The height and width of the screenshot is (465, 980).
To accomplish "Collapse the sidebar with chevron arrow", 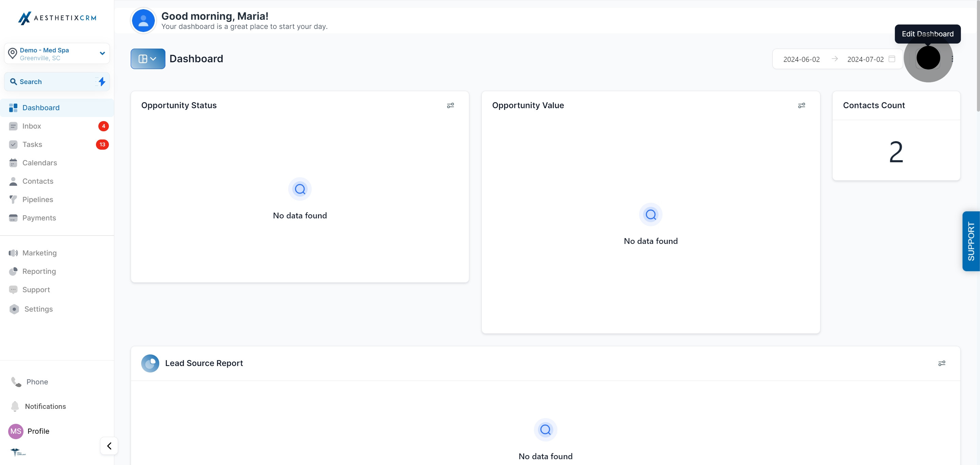I will click(109, 446).
